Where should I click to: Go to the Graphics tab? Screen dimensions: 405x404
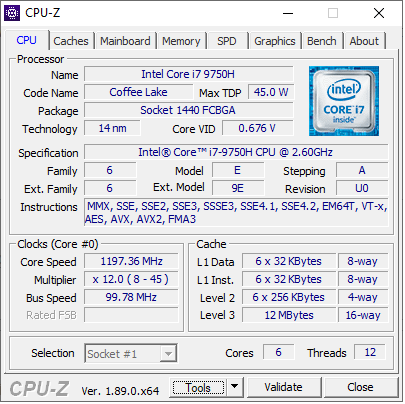point(275,41)
